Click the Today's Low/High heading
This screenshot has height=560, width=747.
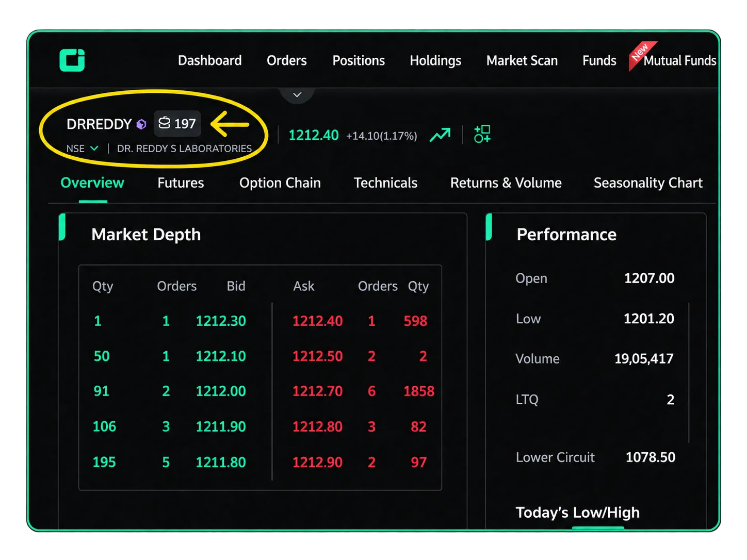click(577, 513)
